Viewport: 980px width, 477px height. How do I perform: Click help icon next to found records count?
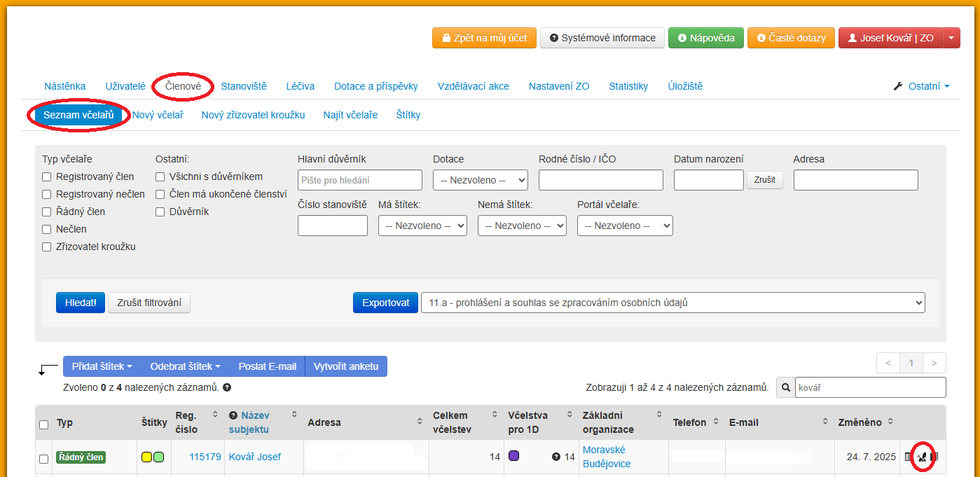point(227,387)
